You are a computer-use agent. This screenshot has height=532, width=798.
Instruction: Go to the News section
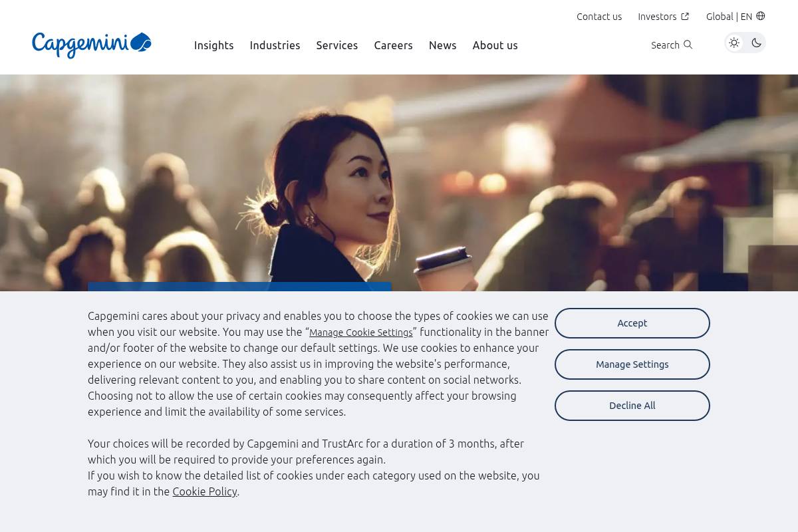[443, 45]
